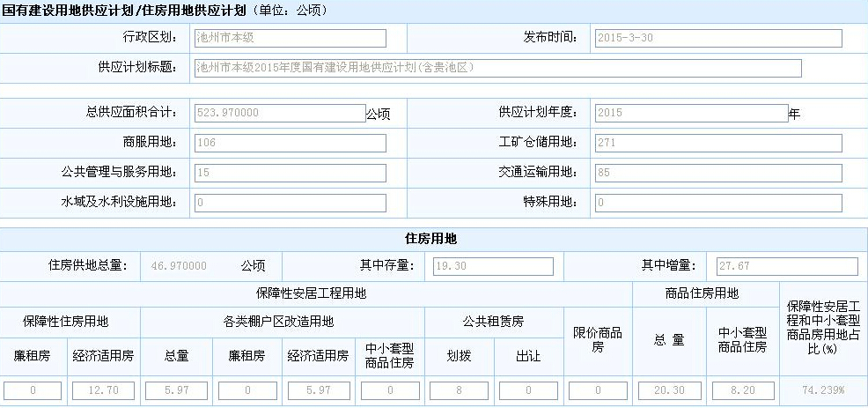Click the 限价商品房 input field
The width and height of the screenshot is (868, 408).
[x=598, y=389]
